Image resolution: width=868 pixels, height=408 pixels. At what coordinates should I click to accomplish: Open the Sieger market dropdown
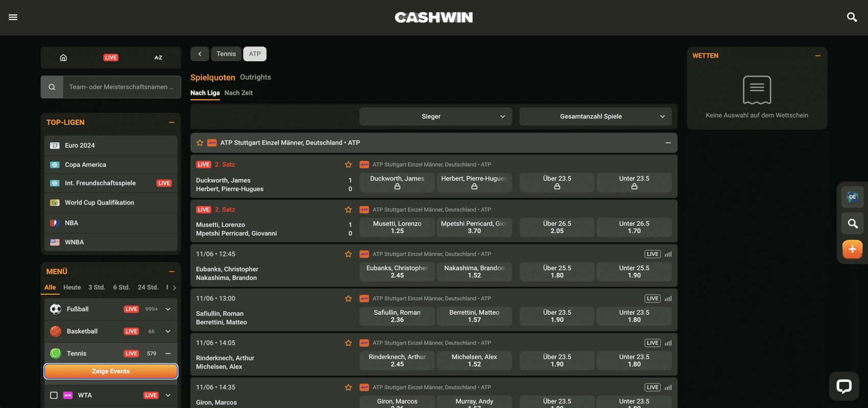click(437, 116)
